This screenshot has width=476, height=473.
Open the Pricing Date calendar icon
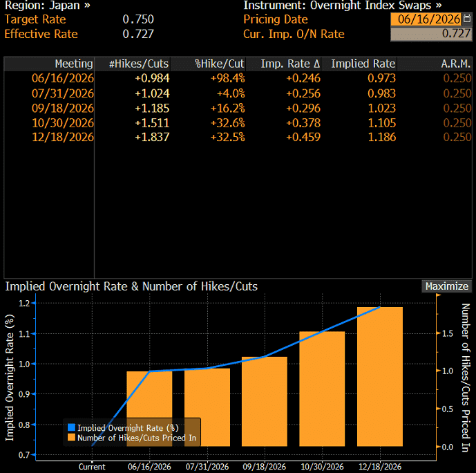pos(467,19)
